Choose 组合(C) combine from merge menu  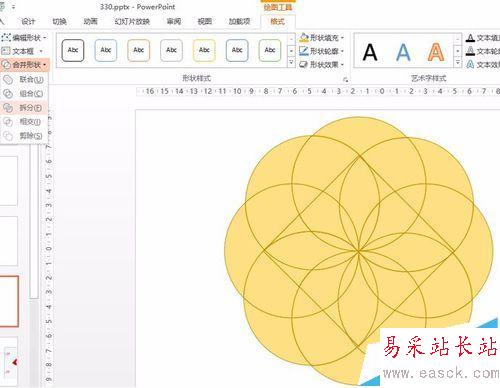tap(24, 94)
